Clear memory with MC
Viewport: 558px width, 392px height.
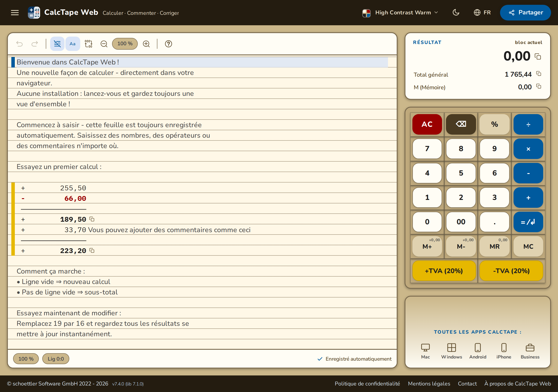pyautogui.click(x=528, y=246)
